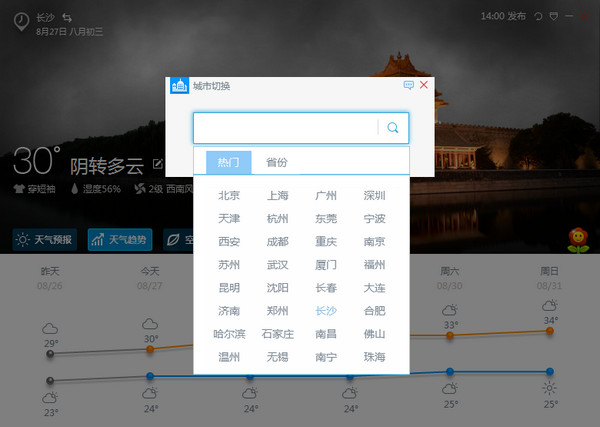
Task: Close the 城市切换 dialog
Action: (x=424, y=86)
